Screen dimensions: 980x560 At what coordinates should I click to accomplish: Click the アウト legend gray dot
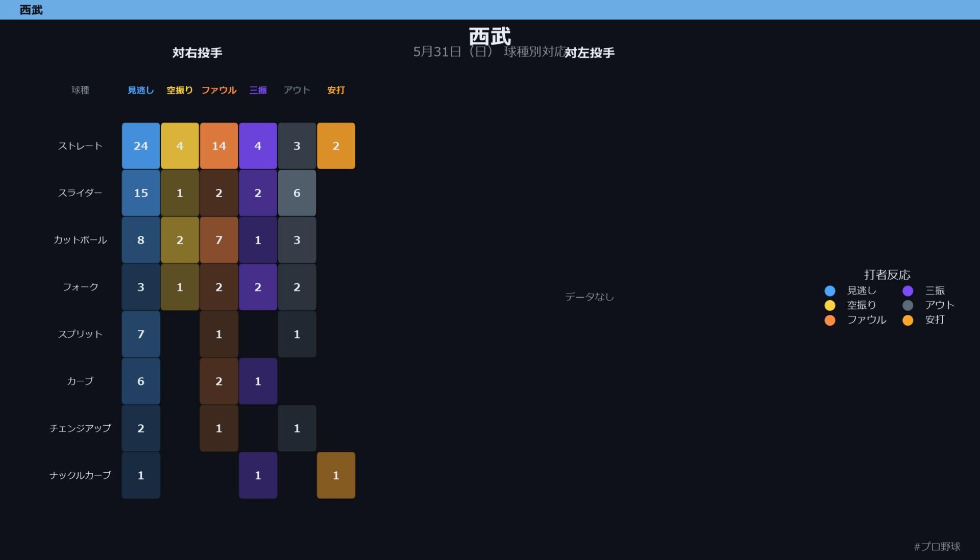[908, 305]
